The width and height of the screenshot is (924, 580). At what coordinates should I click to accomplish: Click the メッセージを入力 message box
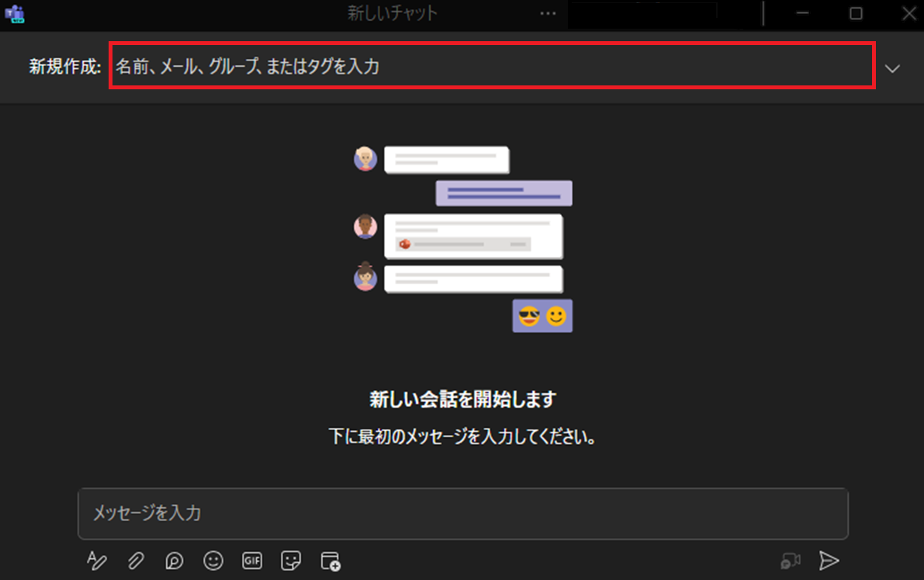(463, 513)
